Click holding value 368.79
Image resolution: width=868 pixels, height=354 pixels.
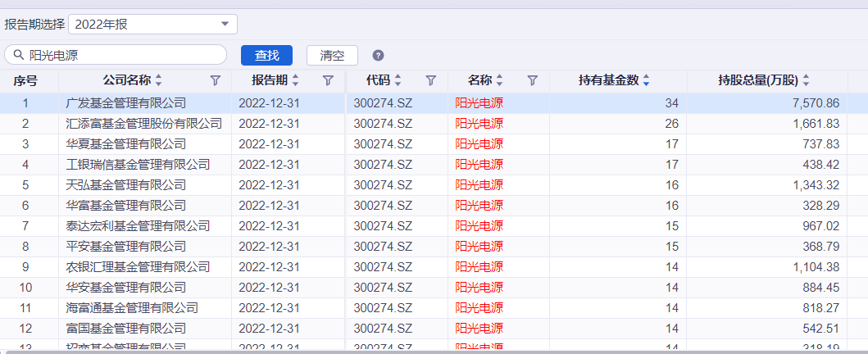pyautogui.click(x=821, y=246)
